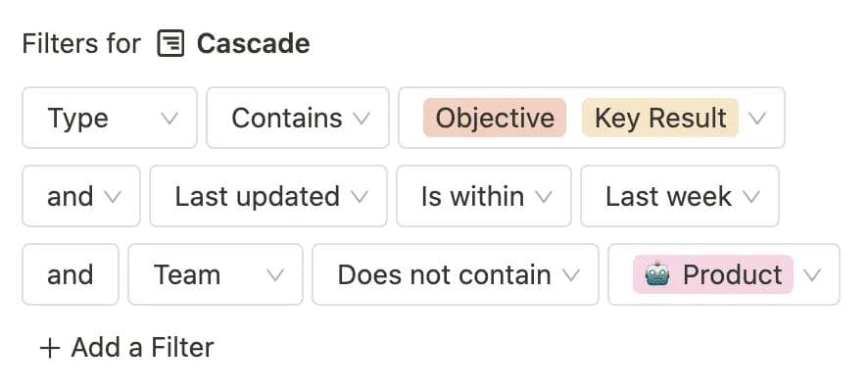Open the Is within condition dropdown
This screenshot has width=868, height=392.
pyautogui.click(x=484, y=196)
